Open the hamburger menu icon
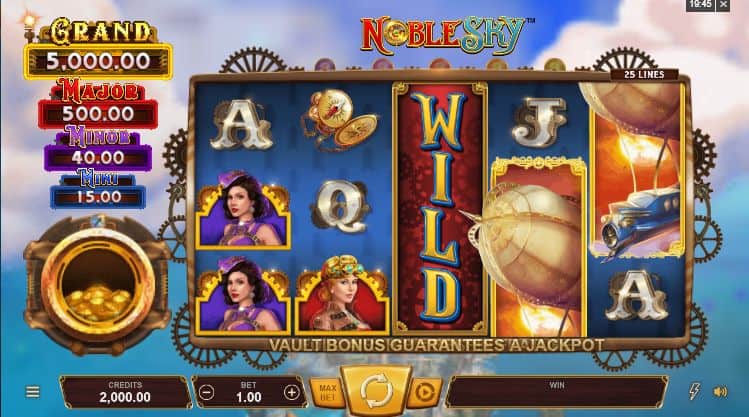 [32, 392]
